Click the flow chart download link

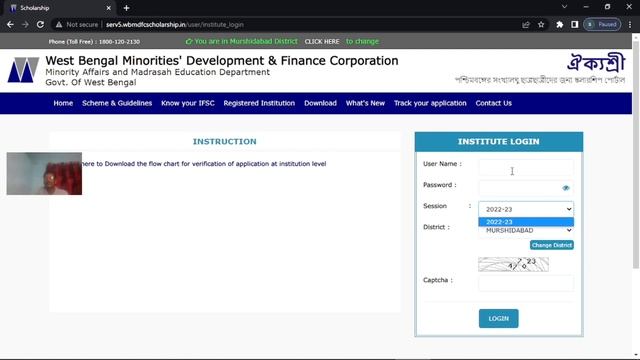tap(203, 164)
